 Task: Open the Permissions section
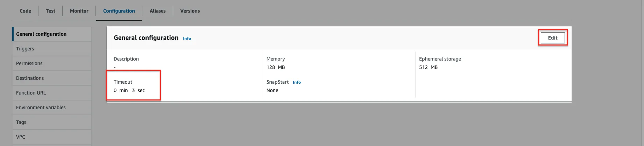tap(52, 63)
